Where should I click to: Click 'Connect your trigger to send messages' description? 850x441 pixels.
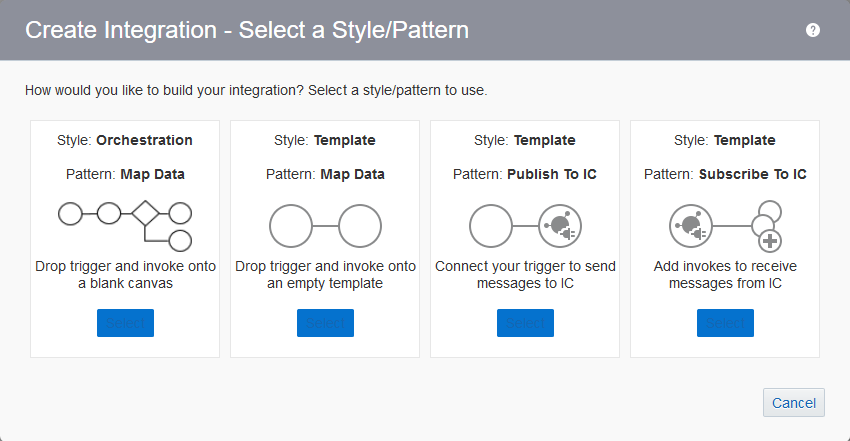[525, 275]
